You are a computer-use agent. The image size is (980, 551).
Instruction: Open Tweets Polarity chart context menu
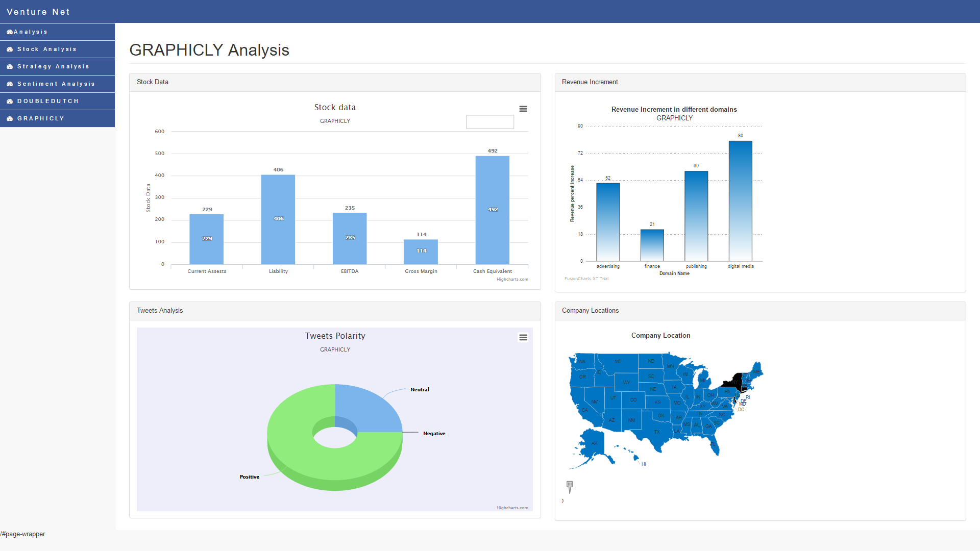pyautogui.click(x=523, y=337)
